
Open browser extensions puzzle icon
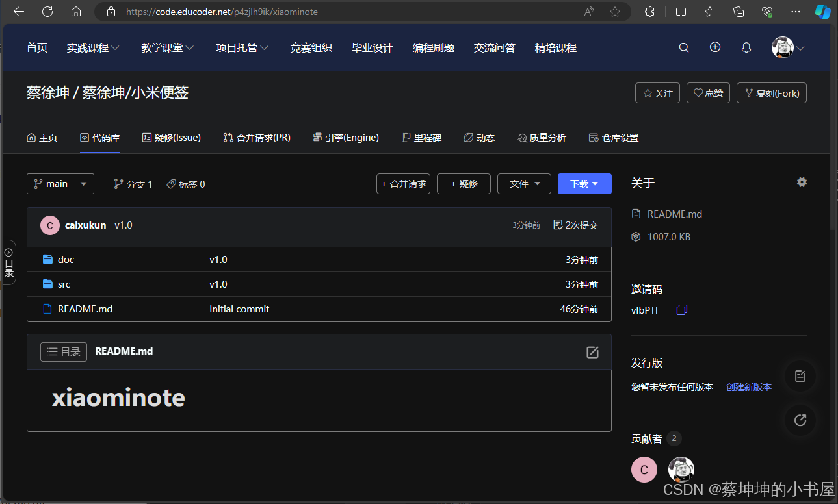tap(649, 12)
